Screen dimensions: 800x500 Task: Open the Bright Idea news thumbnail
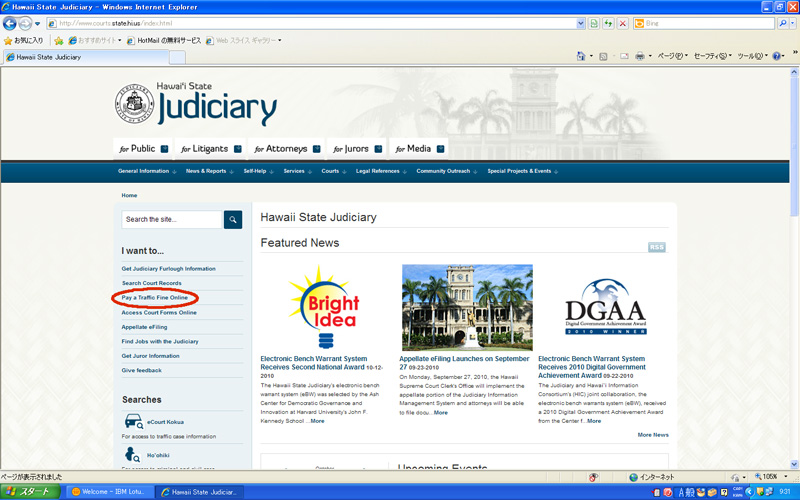325,307
